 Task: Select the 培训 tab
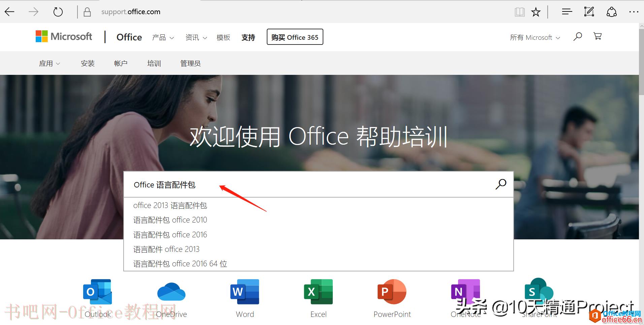click(x=154, y=63)
